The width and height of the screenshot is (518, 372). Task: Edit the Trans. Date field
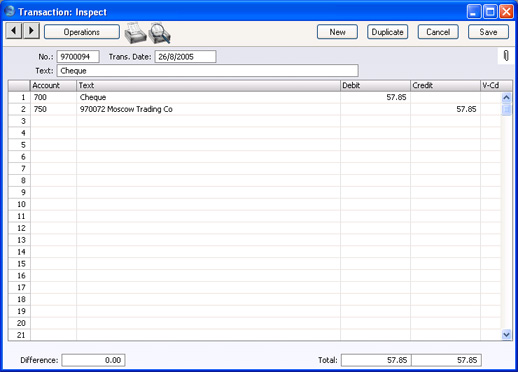(x=185, y=57)
